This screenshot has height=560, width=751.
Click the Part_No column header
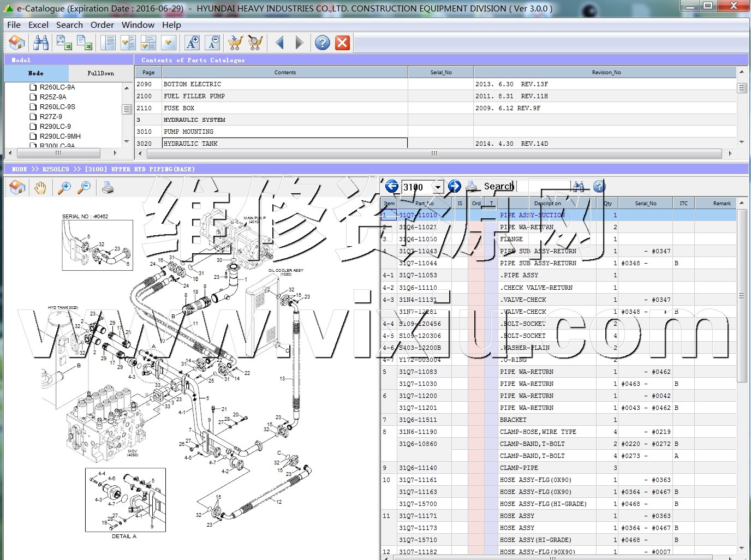[424, 204]
